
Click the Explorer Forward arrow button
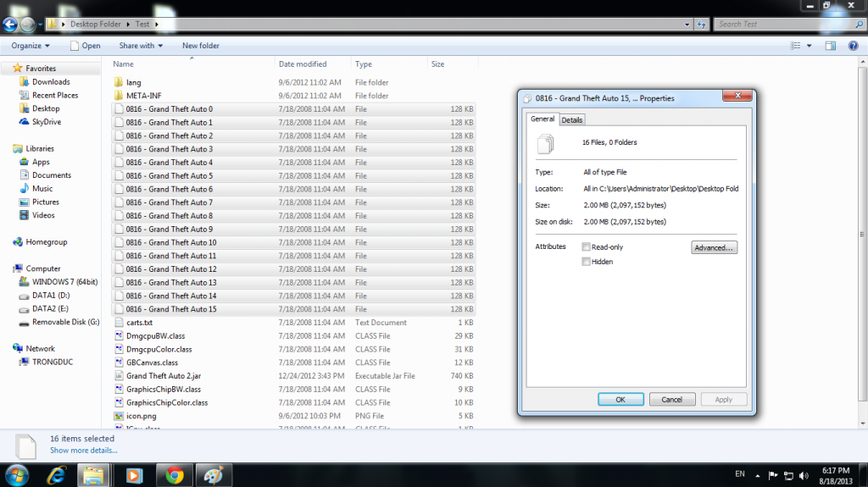coord(27,25)
